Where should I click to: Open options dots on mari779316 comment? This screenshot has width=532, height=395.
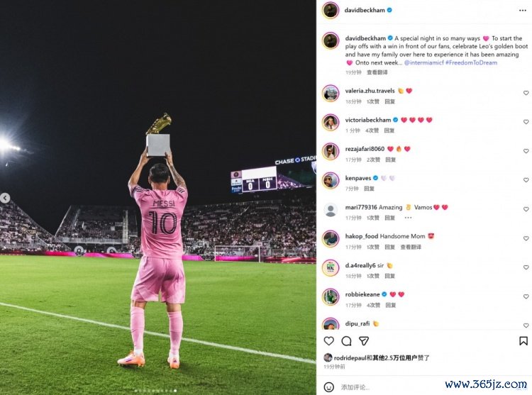point(408,218)
